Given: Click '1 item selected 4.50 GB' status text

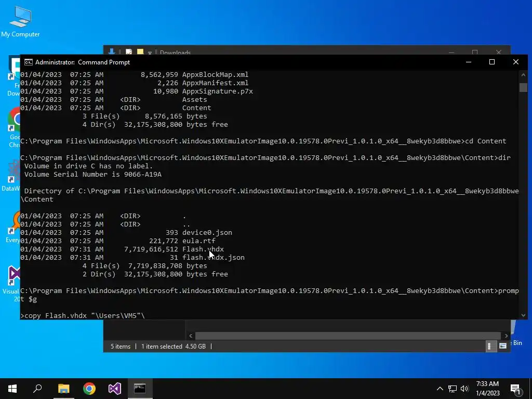Looking at the screenshot, I should coord(174,347).
